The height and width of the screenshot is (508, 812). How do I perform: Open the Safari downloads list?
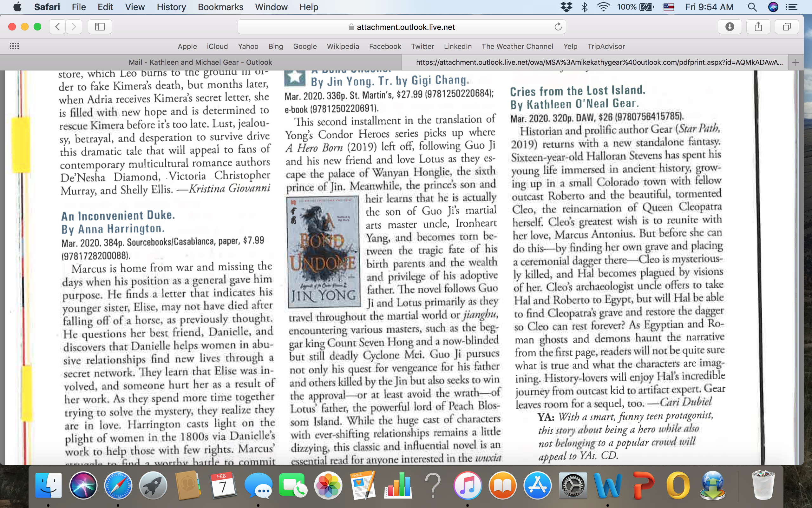730,27
